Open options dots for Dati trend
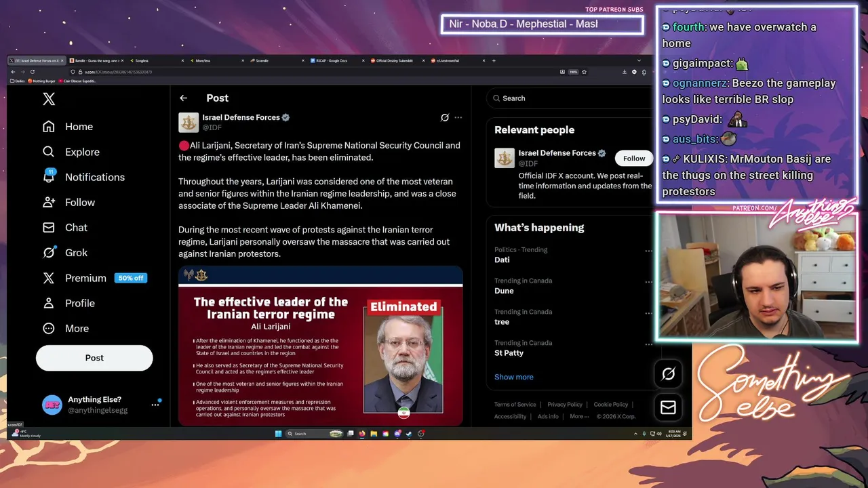The height and width of the screenshot is (488, 868). [x=648, y=251]
